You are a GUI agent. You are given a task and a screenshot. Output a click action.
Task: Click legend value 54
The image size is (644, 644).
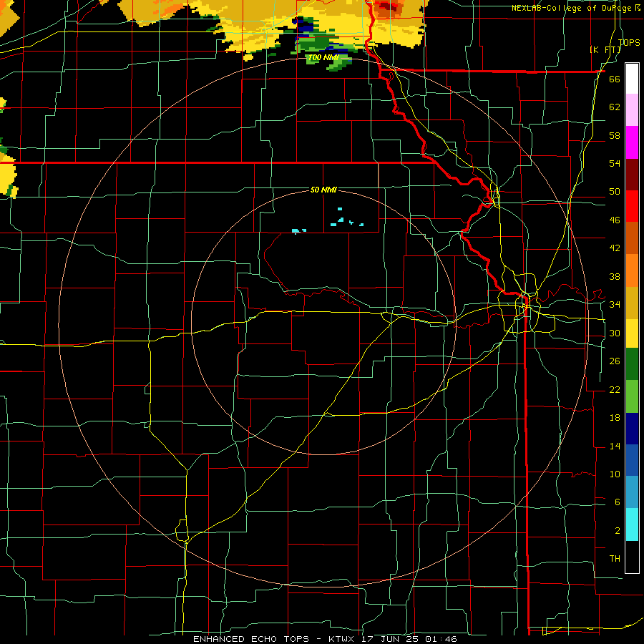click(615, 163)
